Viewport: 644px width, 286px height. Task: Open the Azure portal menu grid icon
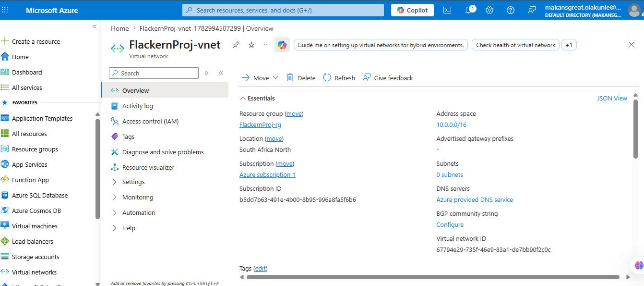point(5,10)
